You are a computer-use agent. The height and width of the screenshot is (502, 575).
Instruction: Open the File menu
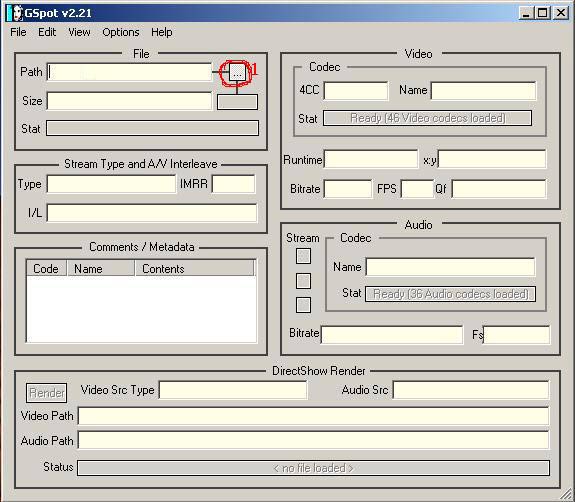tap(18, 32)
